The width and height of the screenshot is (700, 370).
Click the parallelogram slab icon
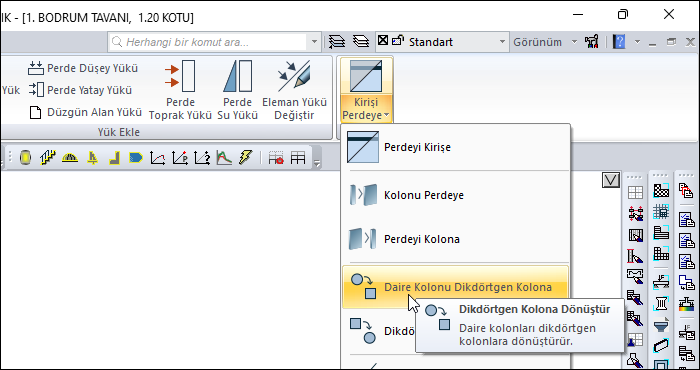tap(661, 346)
